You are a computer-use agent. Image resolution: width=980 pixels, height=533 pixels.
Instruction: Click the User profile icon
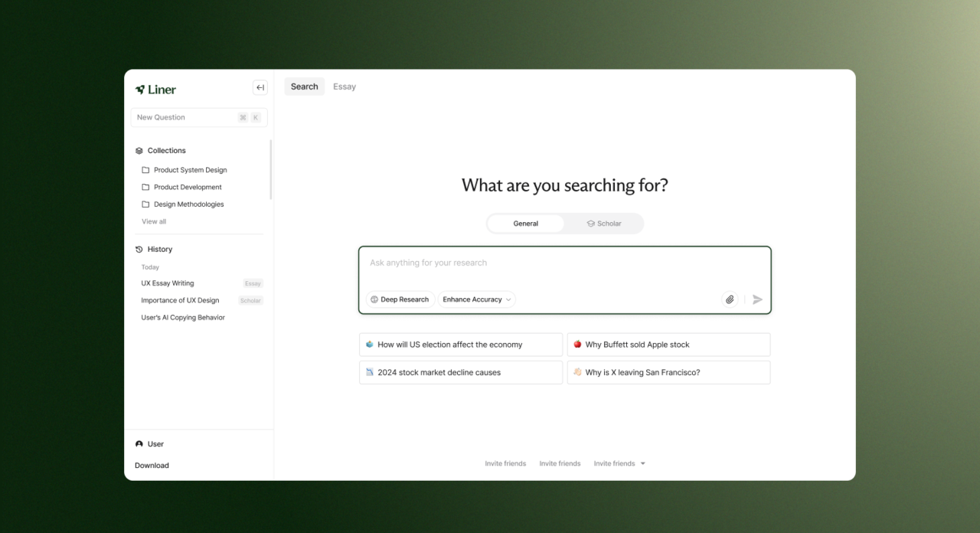click(139, 444)
